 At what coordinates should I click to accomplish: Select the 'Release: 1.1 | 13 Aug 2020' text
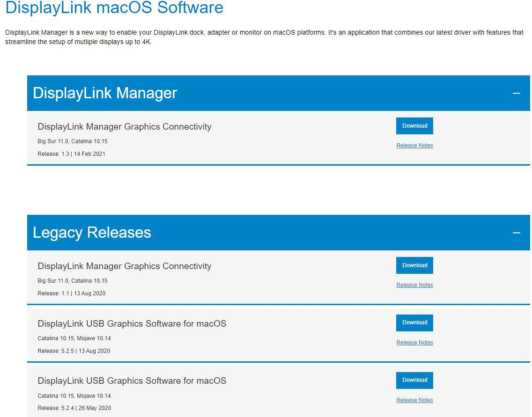[71, 293]
